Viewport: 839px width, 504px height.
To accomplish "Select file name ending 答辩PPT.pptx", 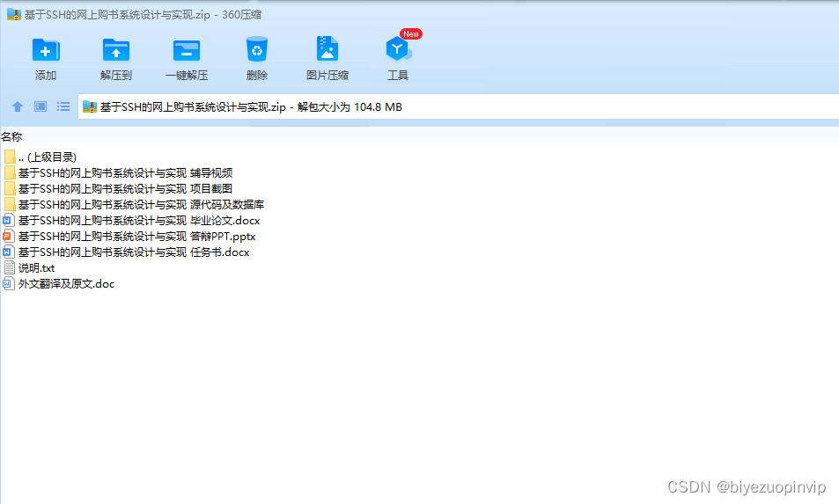I will click(x=137, y=236).
